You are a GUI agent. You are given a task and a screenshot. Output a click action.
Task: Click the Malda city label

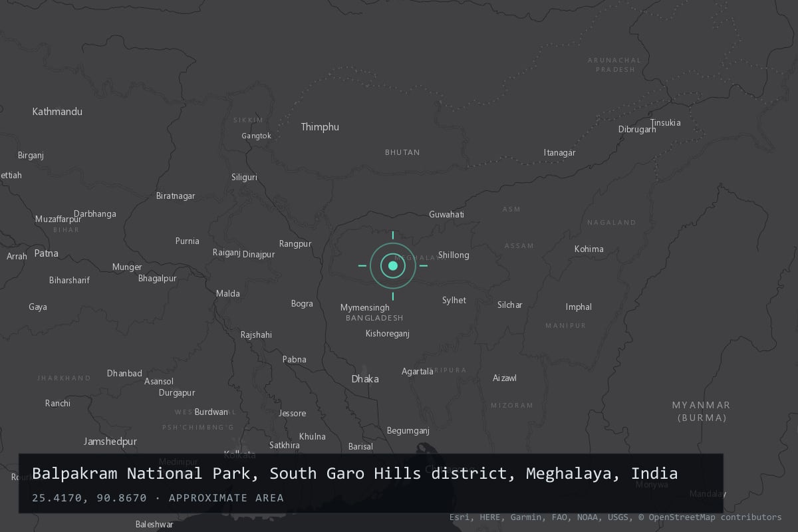228,294
